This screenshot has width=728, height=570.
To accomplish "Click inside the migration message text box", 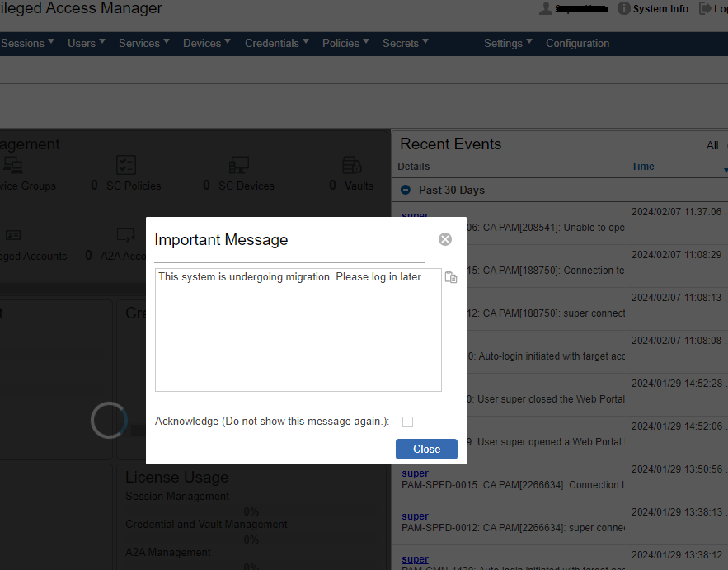I will [298, 330].
